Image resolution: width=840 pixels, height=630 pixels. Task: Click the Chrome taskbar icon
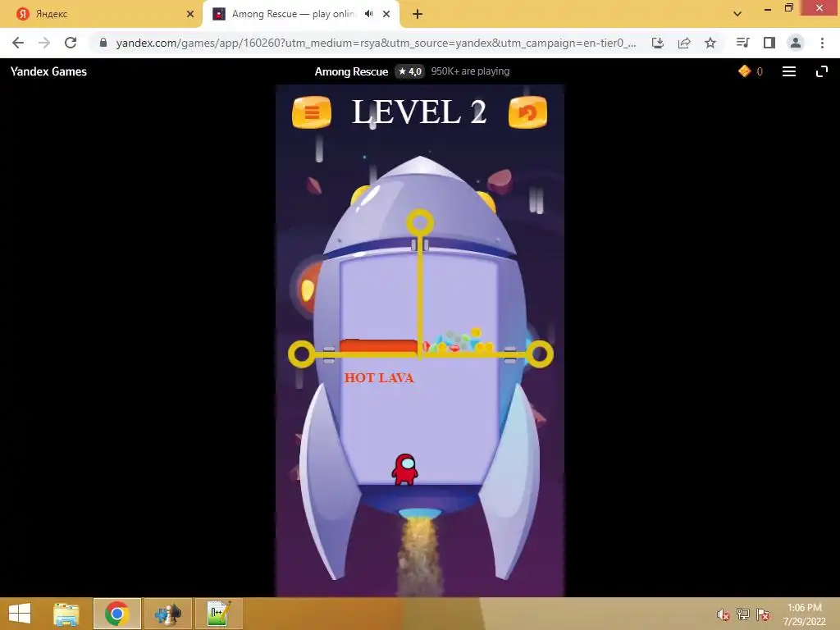117,614
